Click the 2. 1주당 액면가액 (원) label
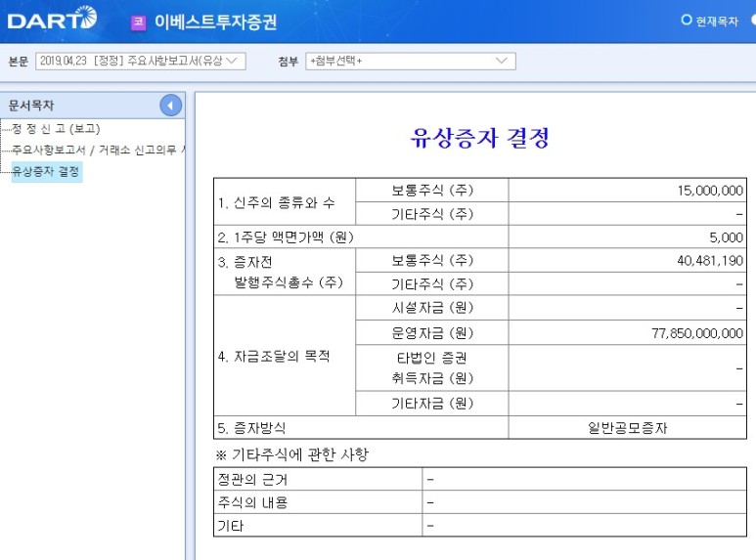 pyautogui.click(x=286, y=237)
